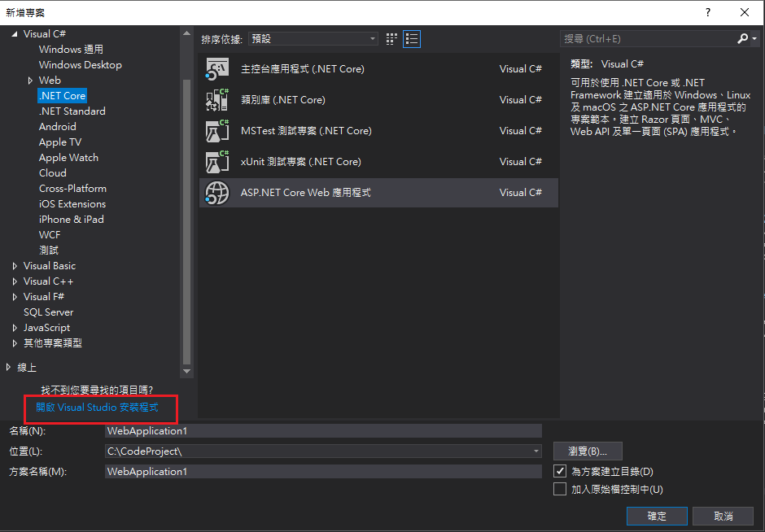Open the help question mark button
This screenshot has width=765, height=532.
708,12
